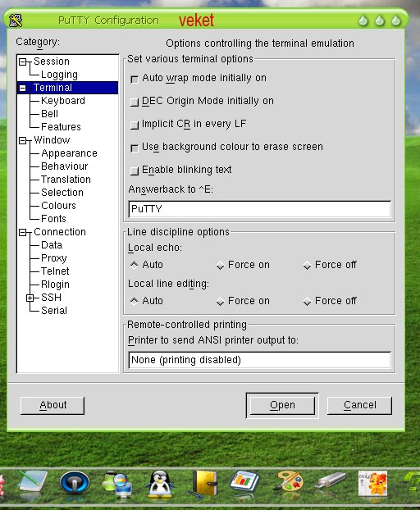Enable blinking text checkbox
This screenshot has width=420, height=510.
[135, 171]
